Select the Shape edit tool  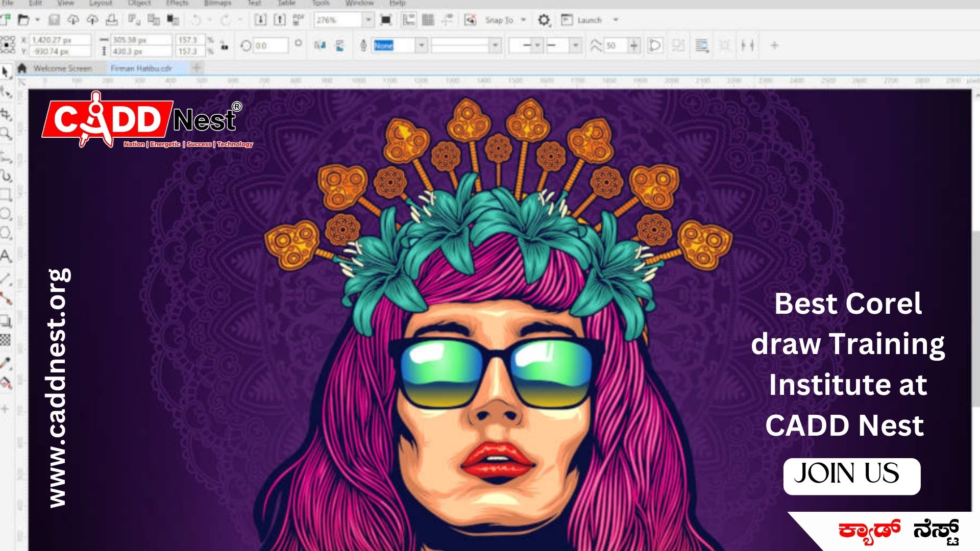[6, 92]
